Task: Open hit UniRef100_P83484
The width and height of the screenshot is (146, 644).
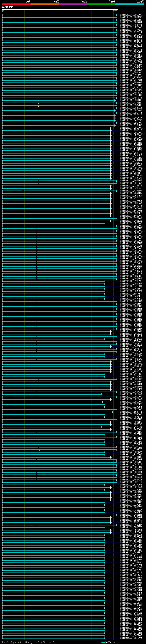Action: click(x=131, y=22)
